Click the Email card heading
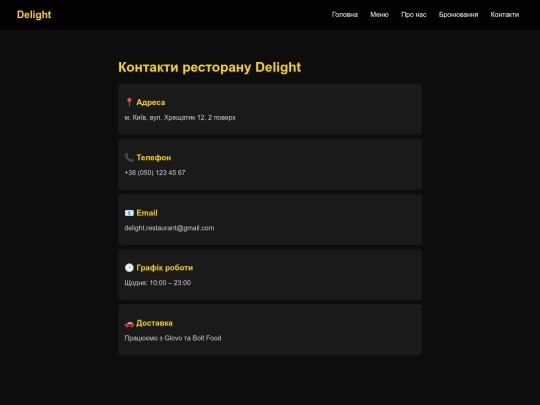The height and width of the screenshot is (405, 540). coord(147,213)
